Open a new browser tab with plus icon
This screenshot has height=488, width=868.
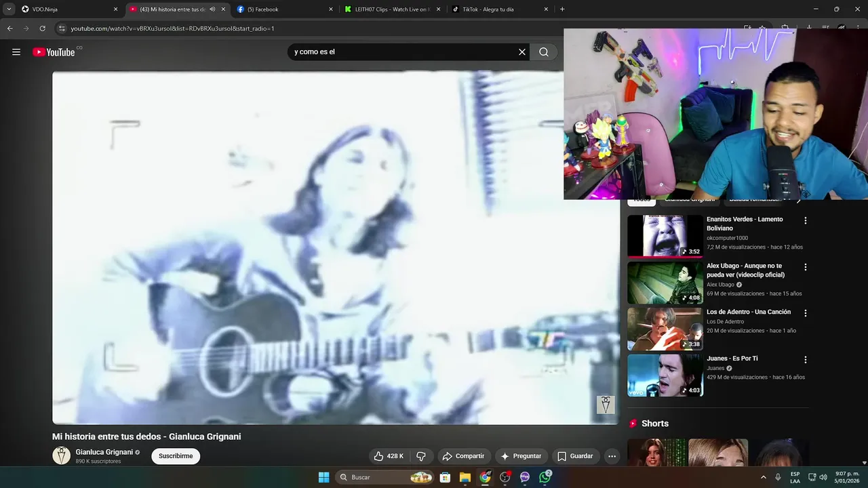point(562,9)
